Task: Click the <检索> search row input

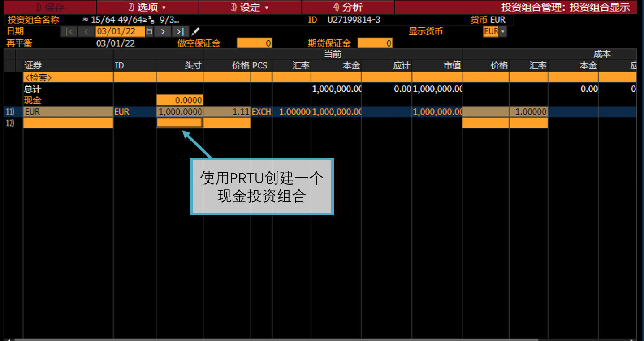Action: click(68, 77)
